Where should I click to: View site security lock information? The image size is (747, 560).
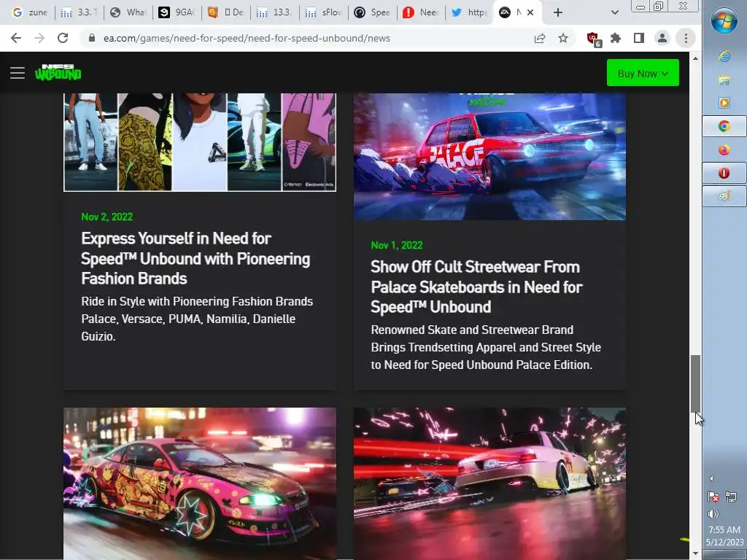(92, 38)
